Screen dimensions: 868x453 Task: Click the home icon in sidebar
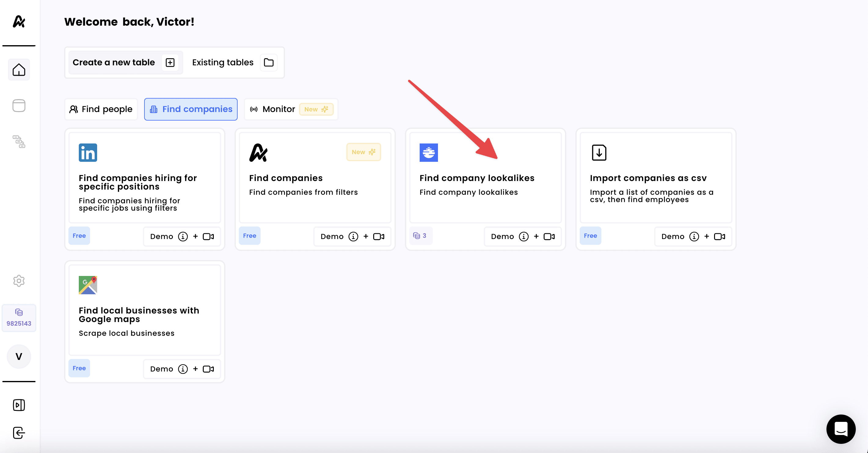pyautogui.click(x=19, y=70)
